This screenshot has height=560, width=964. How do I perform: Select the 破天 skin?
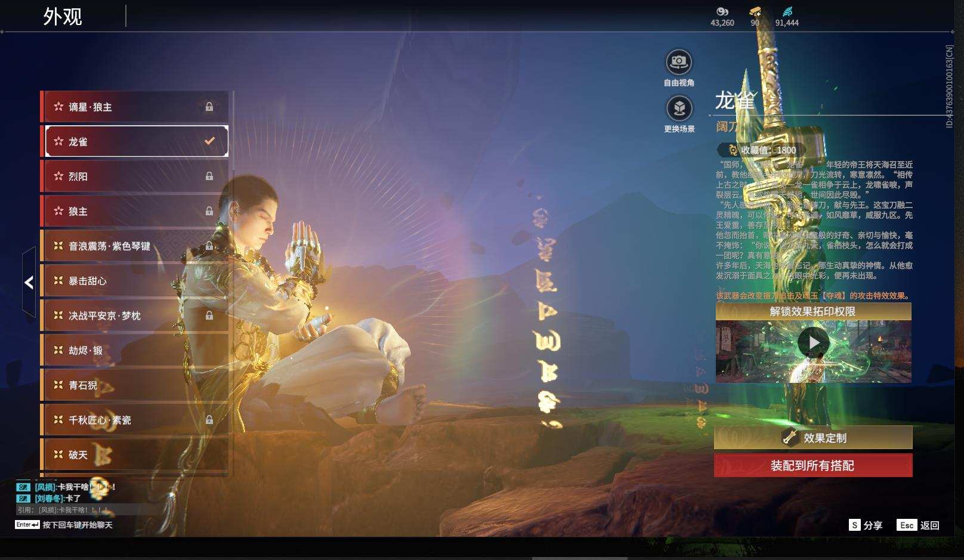click(135, 454)
